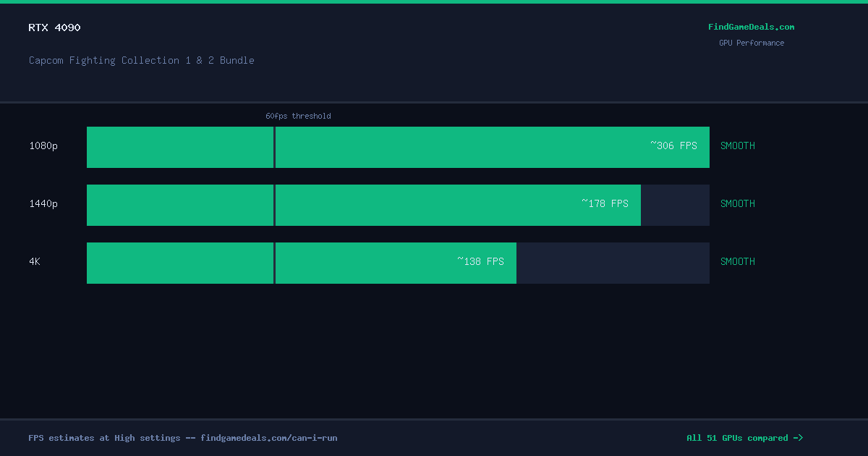Select the 4K resolution label
The width and height of the screenshot is (868, 456).
coord(35,261)
